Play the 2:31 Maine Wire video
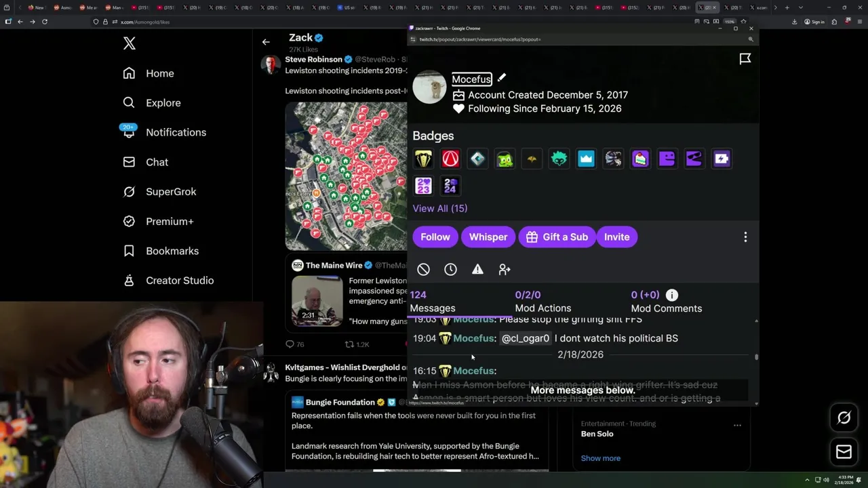868x488 pixels. click(x=317, y=300)
